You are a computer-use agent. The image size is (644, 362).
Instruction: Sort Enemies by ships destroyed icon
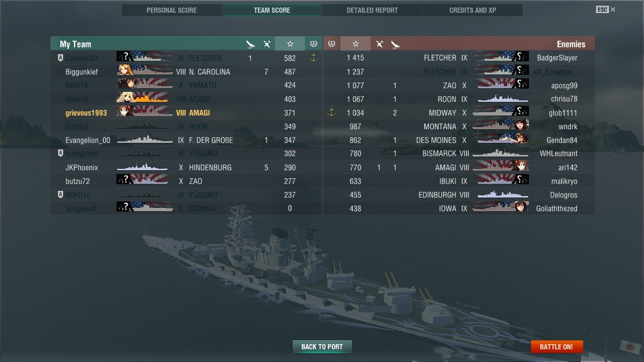point(395,44)
